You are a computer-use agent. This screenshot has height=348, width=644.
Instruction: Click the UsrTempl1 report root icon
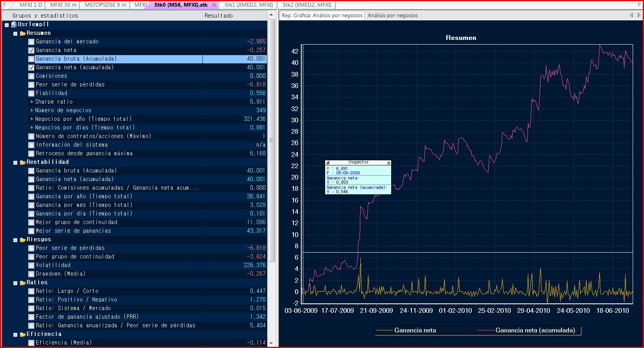[x=14, y=25]
